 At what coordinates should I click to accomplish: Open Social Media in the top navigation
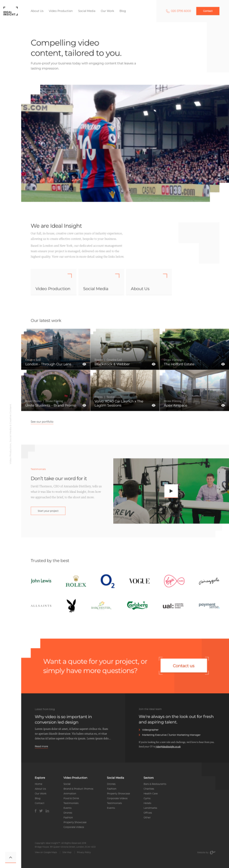pos(87,11)
